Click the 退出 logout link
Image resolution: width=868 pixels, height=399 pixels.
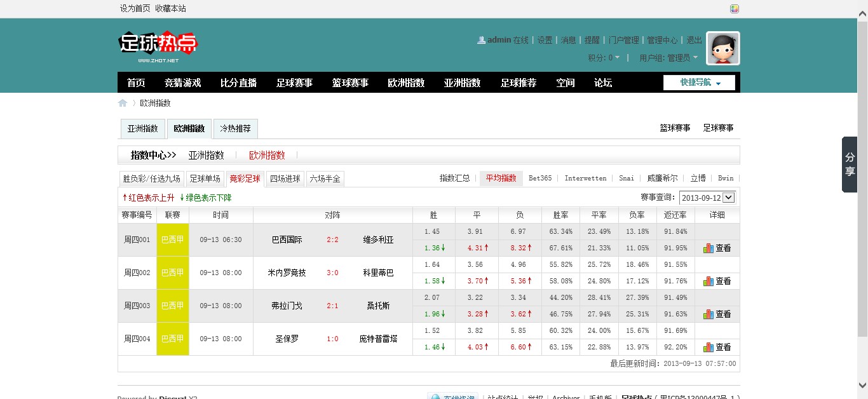point(694,40)
